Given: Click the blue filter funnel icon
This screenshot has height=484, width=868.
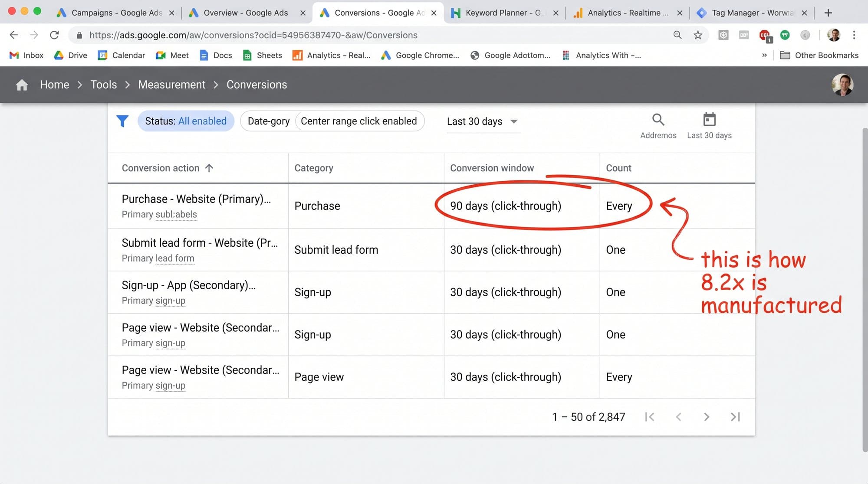Looking at the screenshot, I should (x=122, y=121).
